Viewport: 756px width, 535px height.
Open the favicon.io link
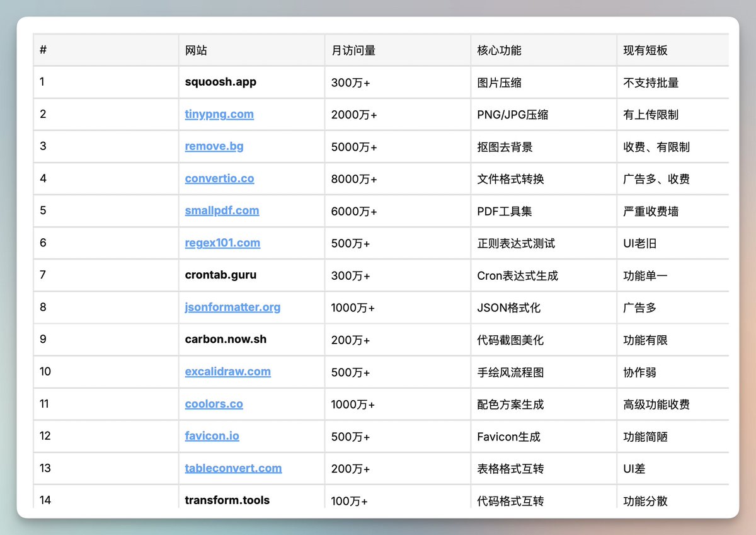click(212, 436)
